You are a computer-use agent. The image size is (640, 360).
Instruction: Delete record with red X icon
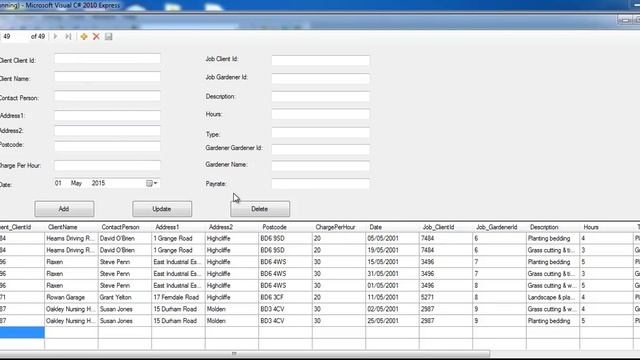click(96, 36)
